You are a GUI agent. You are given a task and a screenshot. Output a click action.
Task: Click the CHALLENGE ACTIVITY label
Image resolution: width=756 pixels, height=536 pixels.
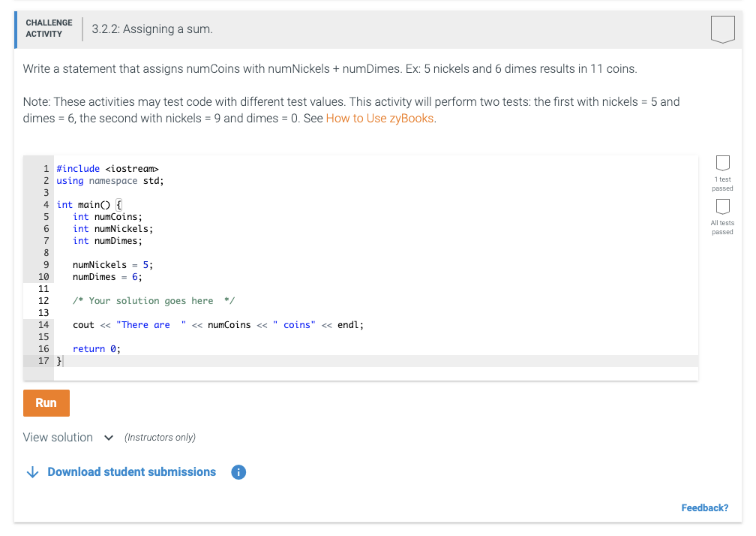[49, 29]
